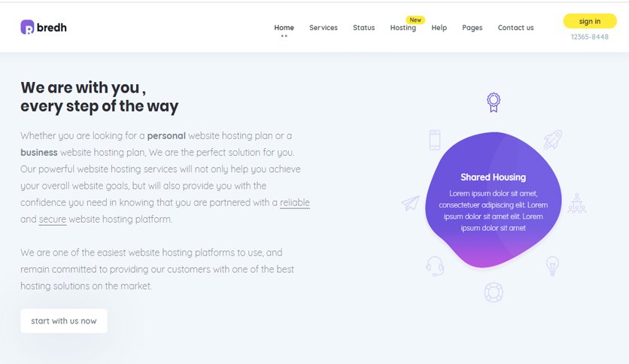This screenshot has height=364, width=629.
Task: Select the smartphone icon
Action: (434, 140)
